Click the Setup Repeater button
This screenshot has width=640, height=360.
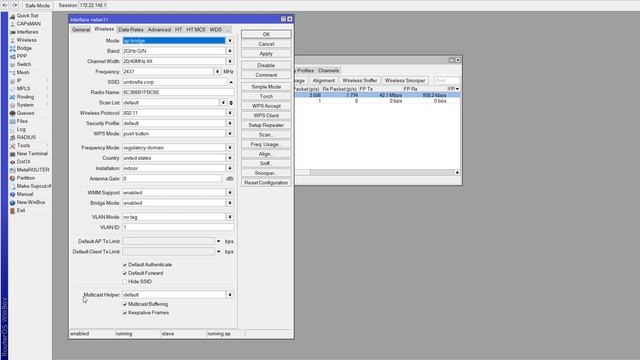coord(266,125)
